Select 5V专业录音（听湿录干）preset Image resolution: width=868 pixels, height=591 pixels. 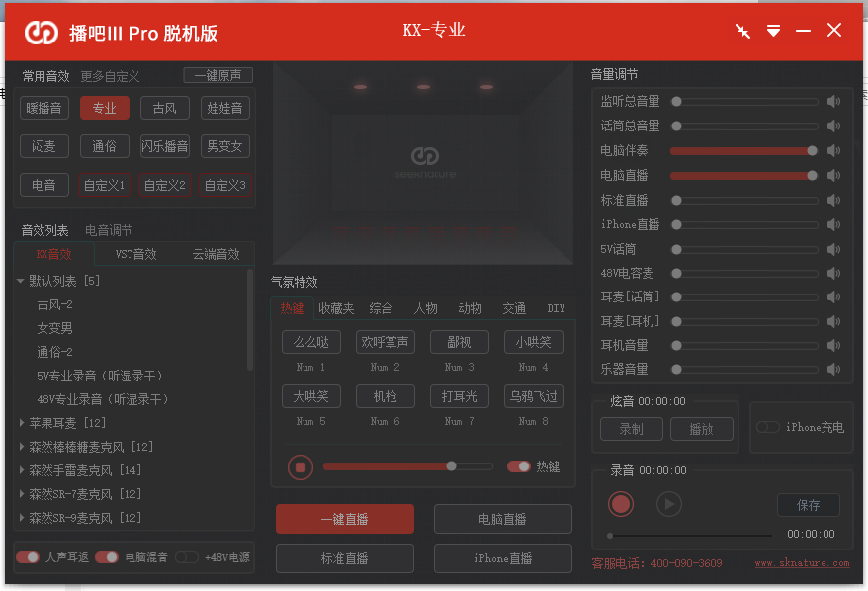pos(100,376)
